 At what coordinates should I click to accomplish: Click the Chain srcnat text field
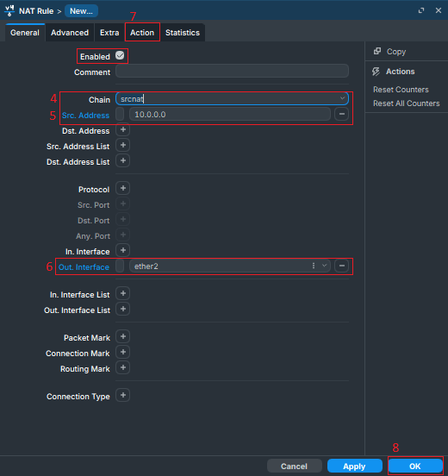[232, 98]
